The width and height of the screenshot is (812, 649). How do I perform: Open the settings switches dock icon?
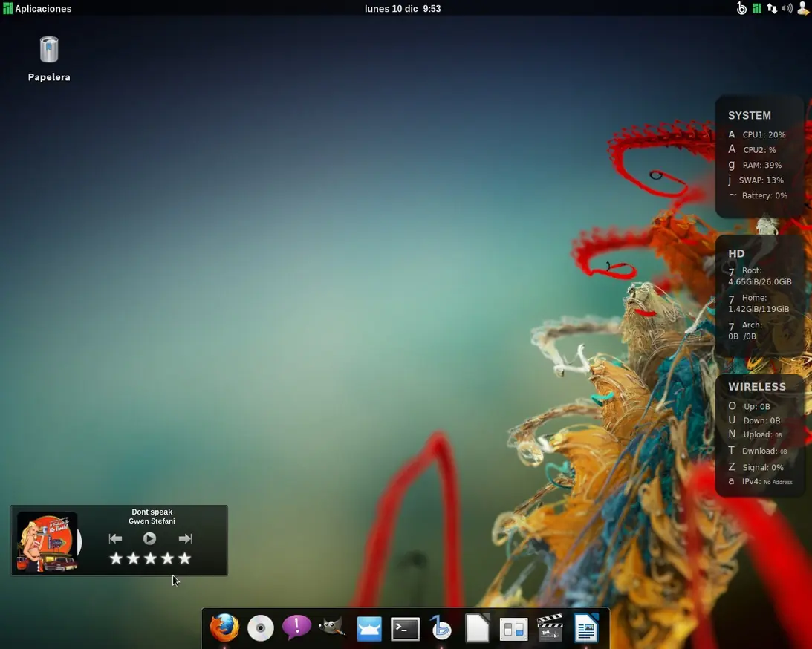(513, 629)
